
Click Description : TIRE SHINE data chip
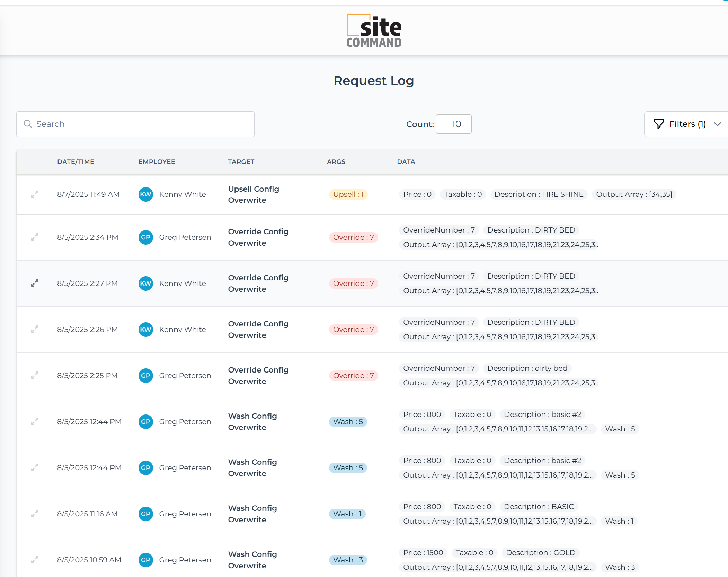[x=539, y=194]
